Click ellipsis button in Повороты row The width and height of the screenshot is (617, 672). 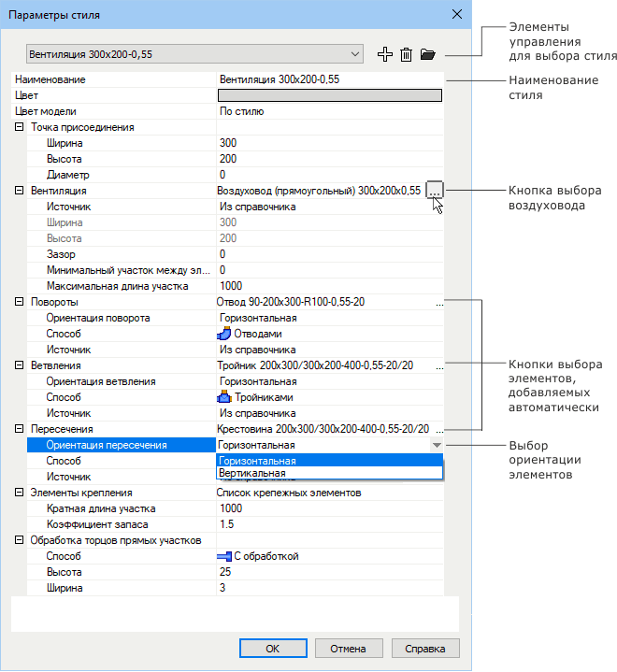click(x=438, y=303)
